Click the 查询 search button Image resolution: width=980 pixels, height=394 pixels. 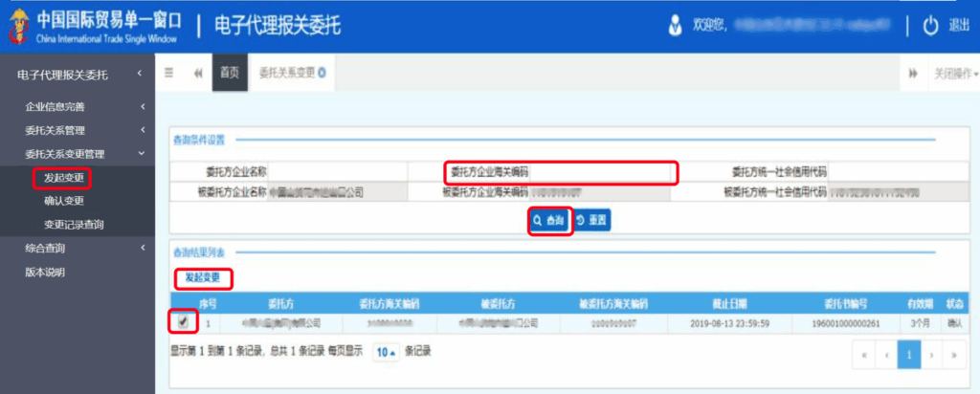(x=549, y=221)
